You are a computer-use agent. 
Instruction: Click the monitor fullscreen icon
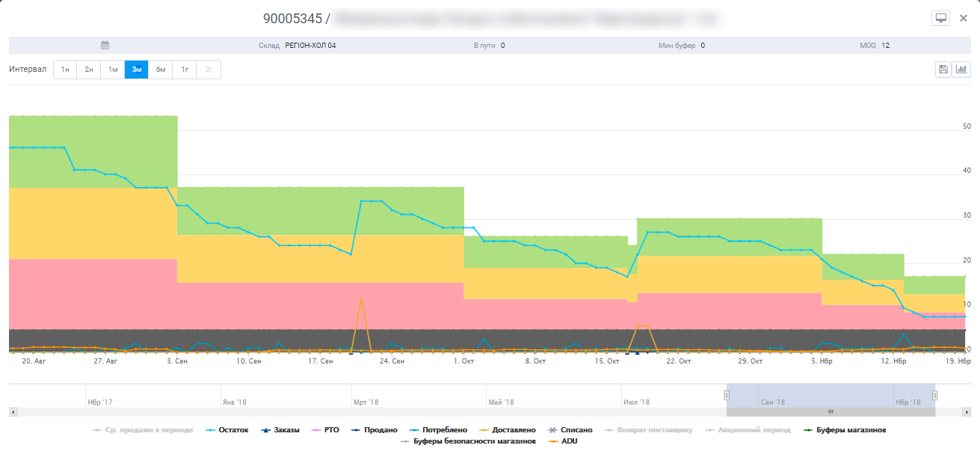(940, 18)
